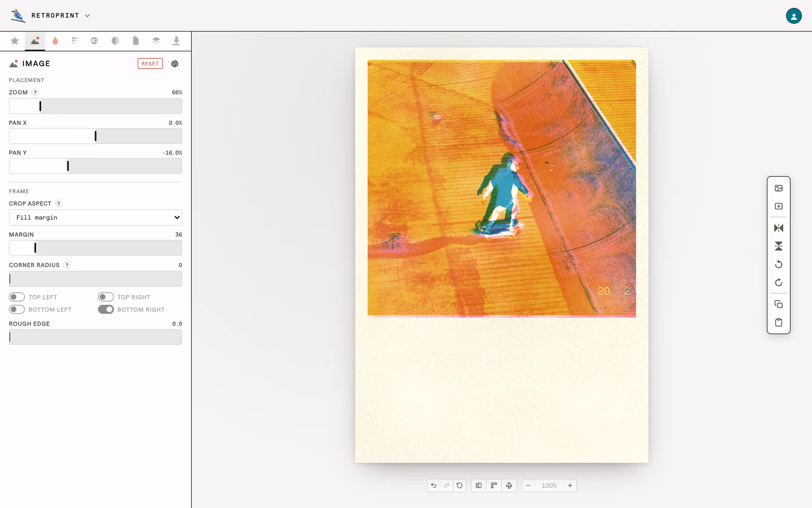Viewport: 812px width, 508px height.
Task: Toggle Bottom Left corner switch
Action: [x=17, y=309]
